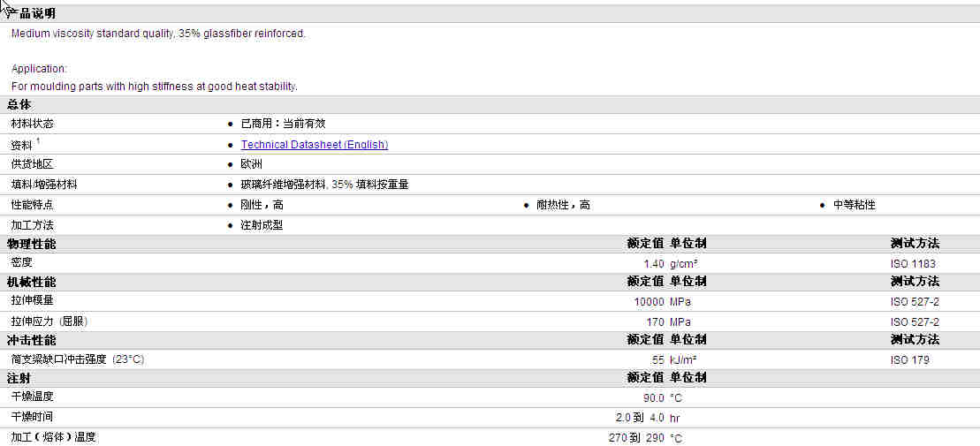Click the 中等粘性 feature
980x446 pixels.
[855, 205]
